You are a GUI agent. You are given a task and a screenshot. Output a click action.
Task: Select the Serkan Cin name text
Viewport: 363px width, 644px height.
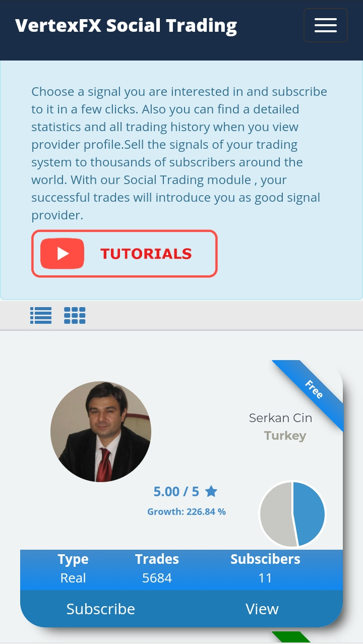point(280,418)
